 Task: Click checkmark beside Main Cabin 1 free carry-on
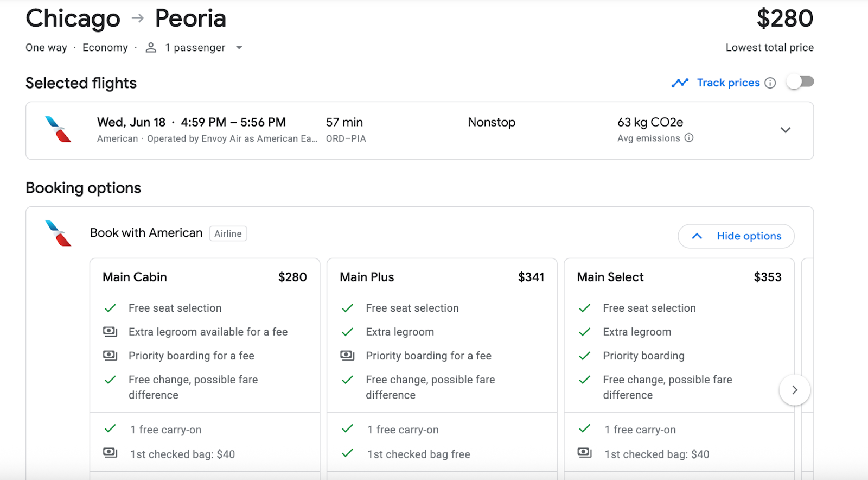coord(110,428)
